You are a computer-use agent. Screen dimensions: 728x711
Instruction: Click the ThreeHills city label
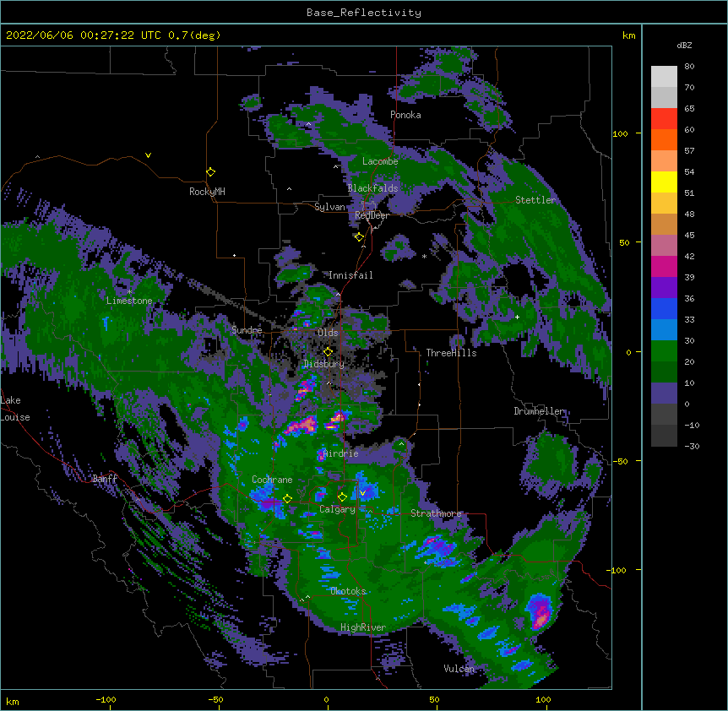click(x=451, y=353)
